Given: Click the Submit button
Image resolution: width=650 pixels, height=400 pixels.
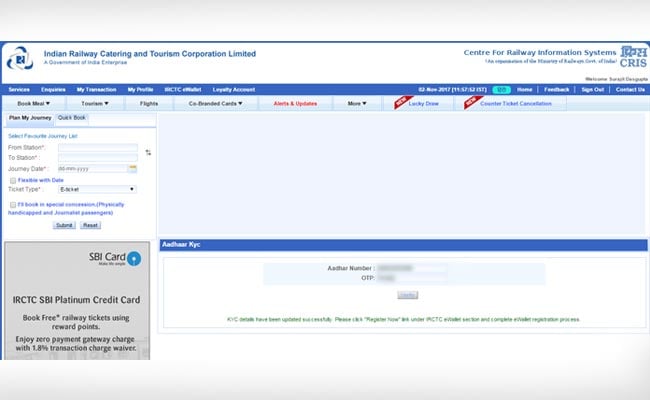Looking at the screenshot, I should pyautogui.click(x=64, y=225).
